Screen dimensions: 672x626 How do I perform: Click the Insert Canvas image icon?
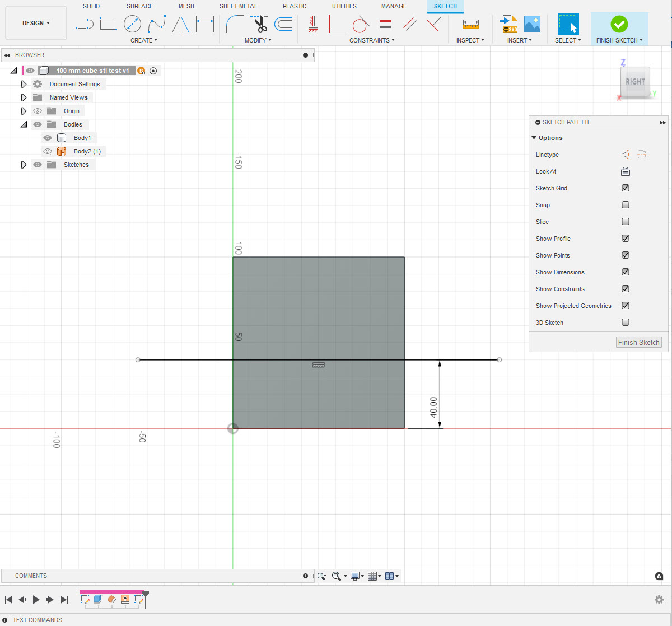click(531, 24)
